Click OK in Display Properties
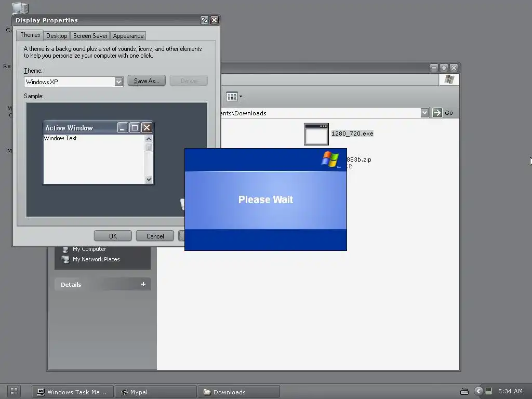 pyautogui.click(x=113, y=236)
